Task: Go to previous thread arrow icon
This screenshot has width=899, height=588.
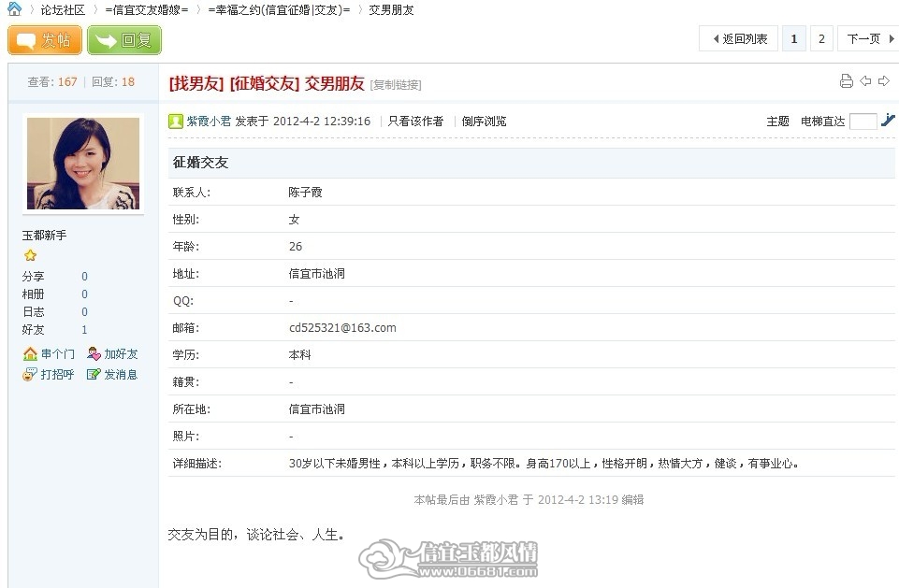Action: 865,80
